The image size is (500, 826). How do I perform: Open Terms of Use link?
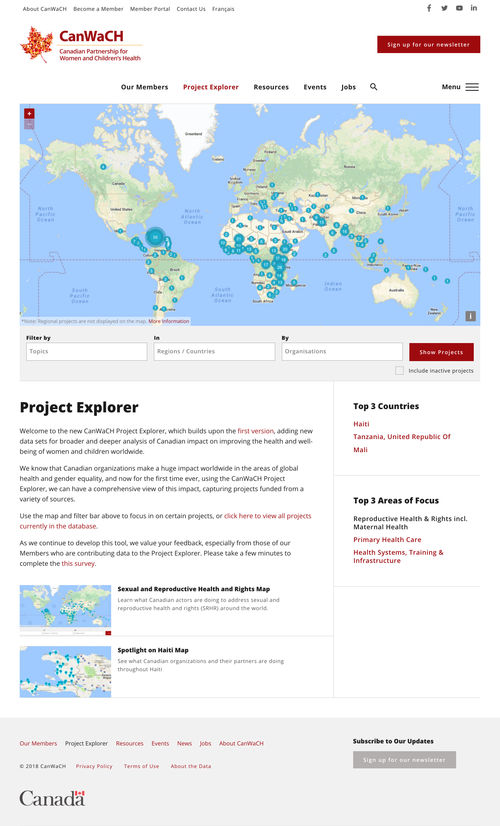point(141,766)
